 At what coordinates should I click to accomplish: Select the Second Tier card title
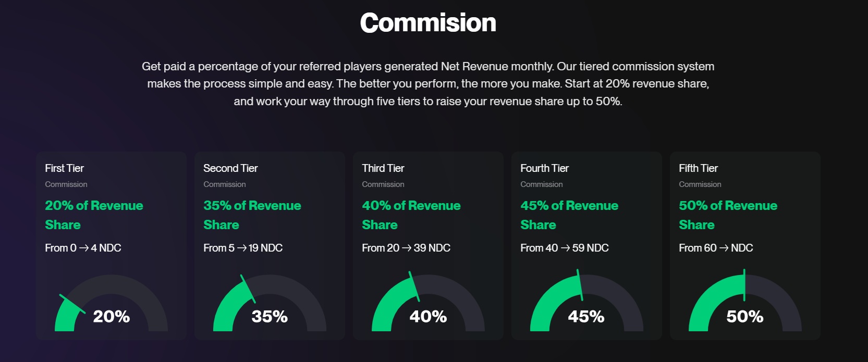(230, 168)
